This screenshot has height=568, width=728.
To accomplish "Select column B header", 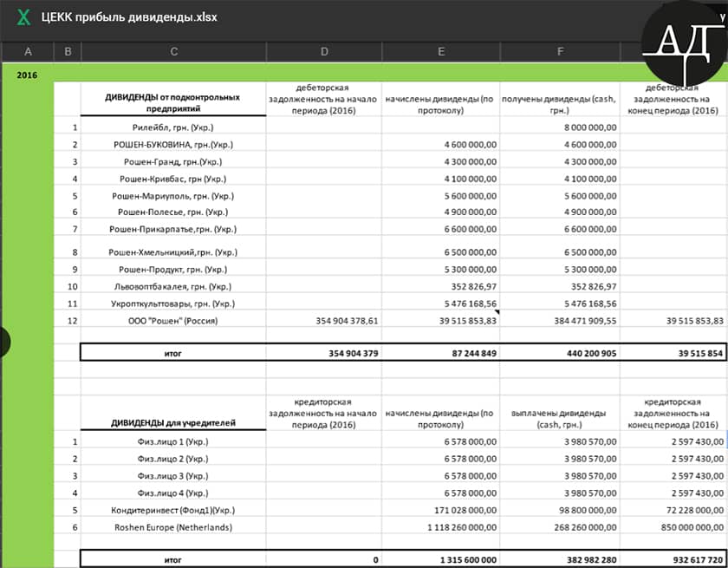I will (x=68, y=52).
